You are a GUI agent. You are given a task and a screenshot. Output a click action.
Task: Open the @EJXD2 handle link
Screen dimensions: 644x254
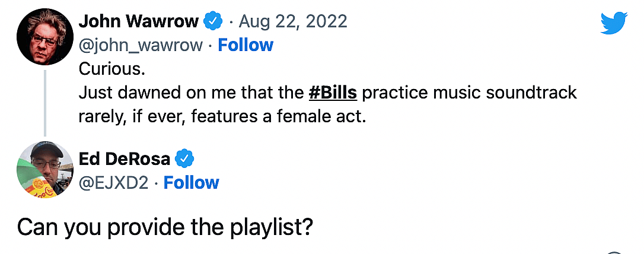tap(113, 182)
